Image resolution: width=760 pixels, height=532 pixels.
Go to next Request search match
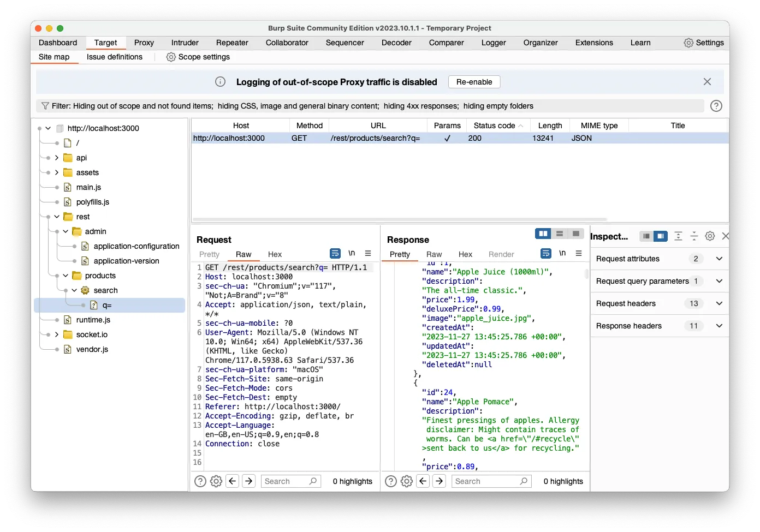[x=249, y=481]
